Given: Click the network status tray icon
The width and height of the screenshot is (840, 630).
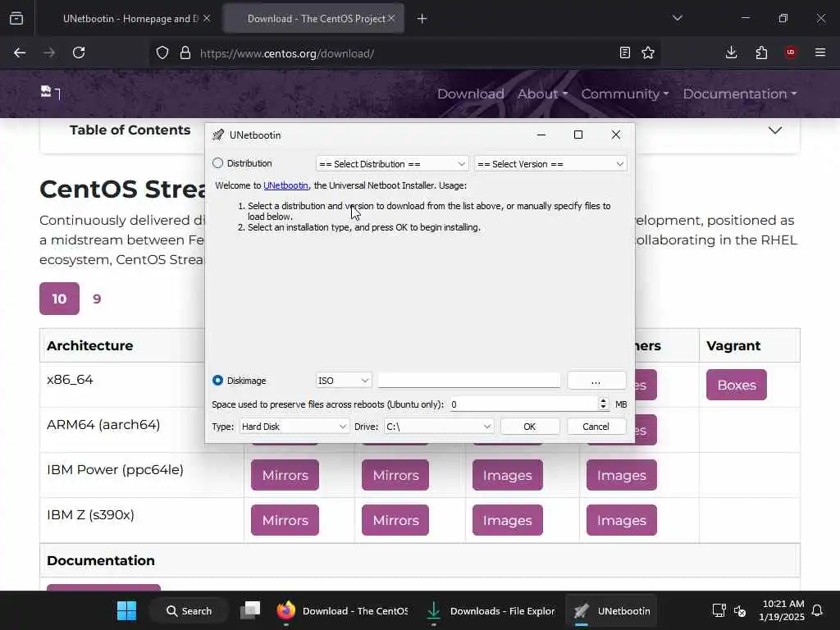Looking at the screenshot, I should tap(719, 610).
